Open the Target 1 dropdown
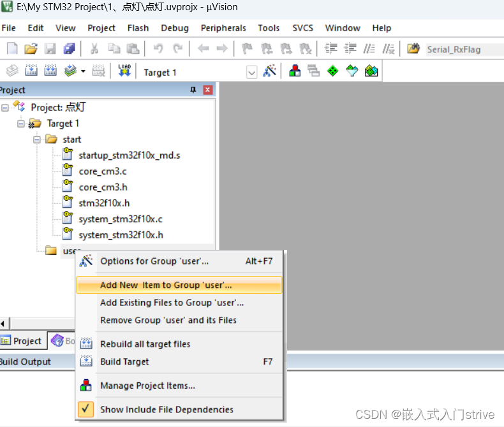Screen dimensions: 504x427 pyautogui.click(x=251, y=73)
